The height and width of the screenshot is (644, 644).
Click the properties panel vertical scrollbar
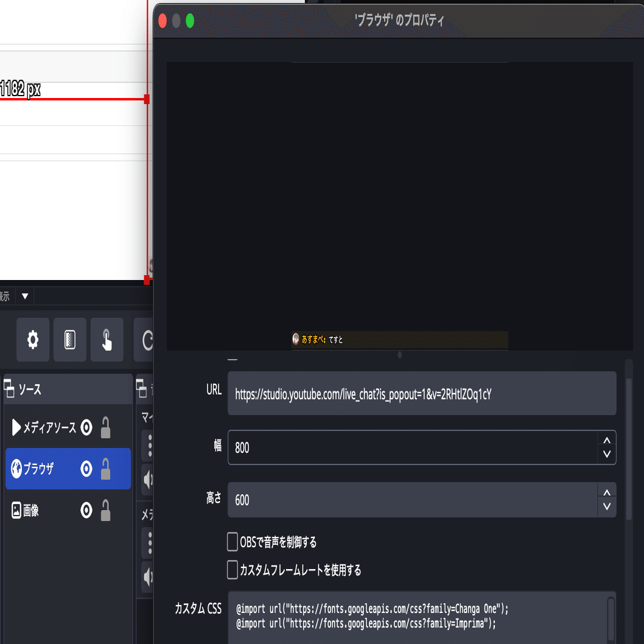tap(628, 449)
